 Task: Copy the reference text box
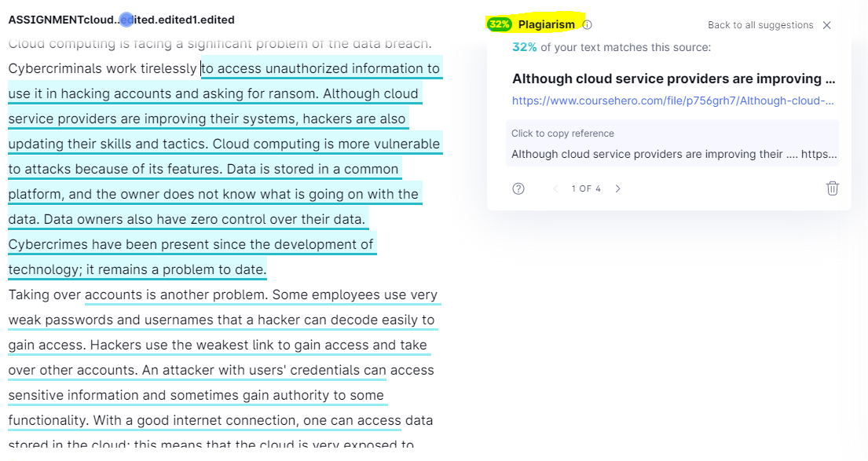pos(672,144)
